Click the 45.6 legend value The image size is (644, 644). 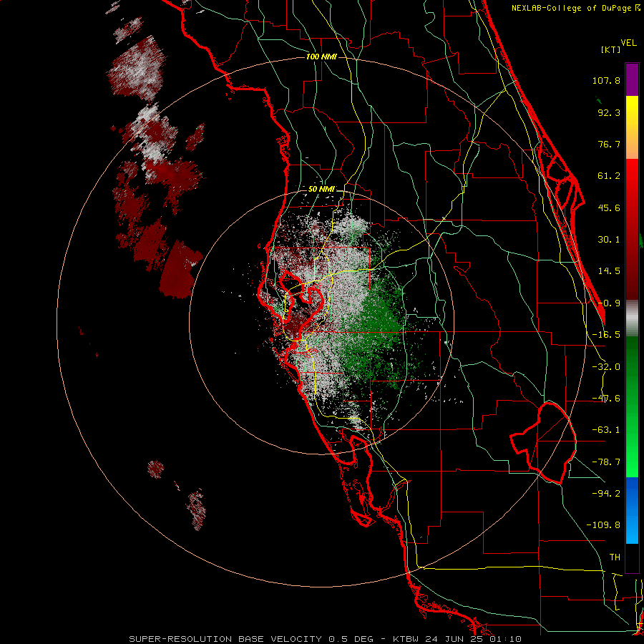coord(609,208)
